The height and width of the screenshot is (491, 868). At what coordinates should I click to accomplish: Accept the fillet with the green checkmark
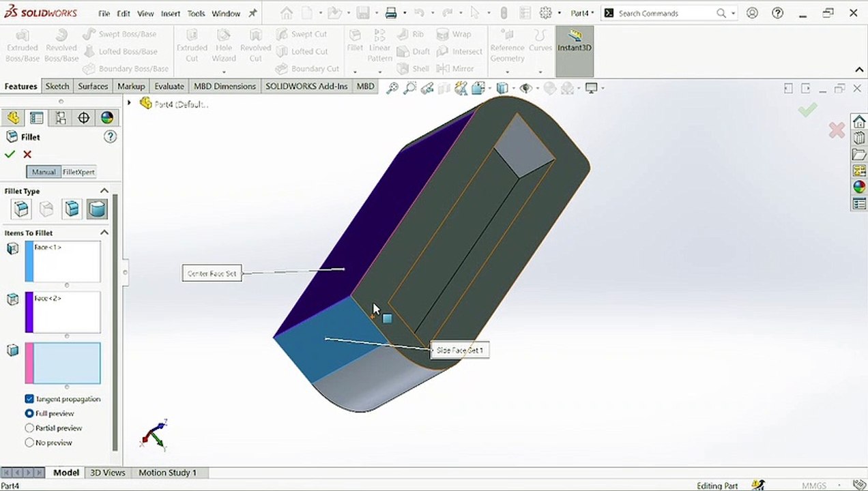[10, 155]
